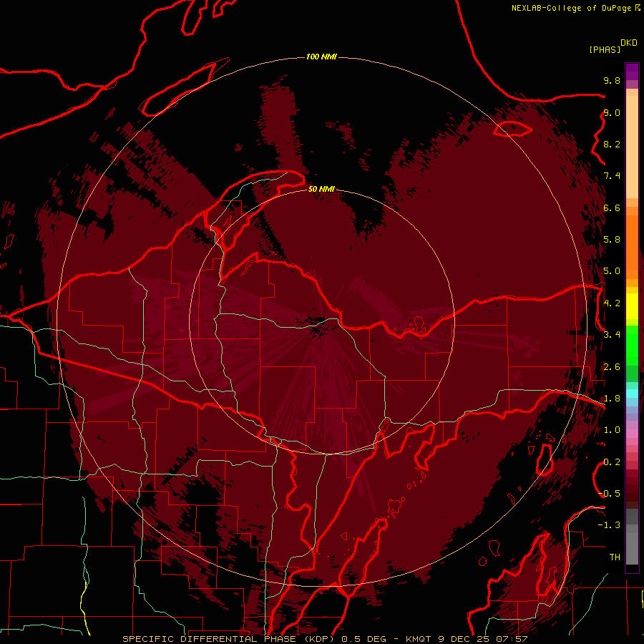Viewport: 644px width, 644px height.
Task: Click the 8.2 legend value
Action: tap(612, 144)
